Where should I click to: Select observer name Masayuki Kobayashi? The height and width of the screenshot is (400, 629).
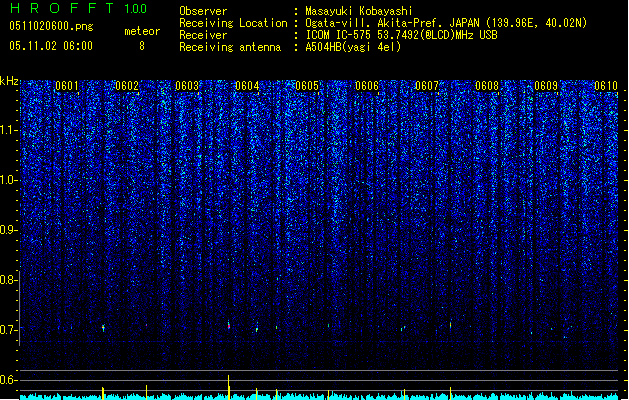tap(359, 11)
